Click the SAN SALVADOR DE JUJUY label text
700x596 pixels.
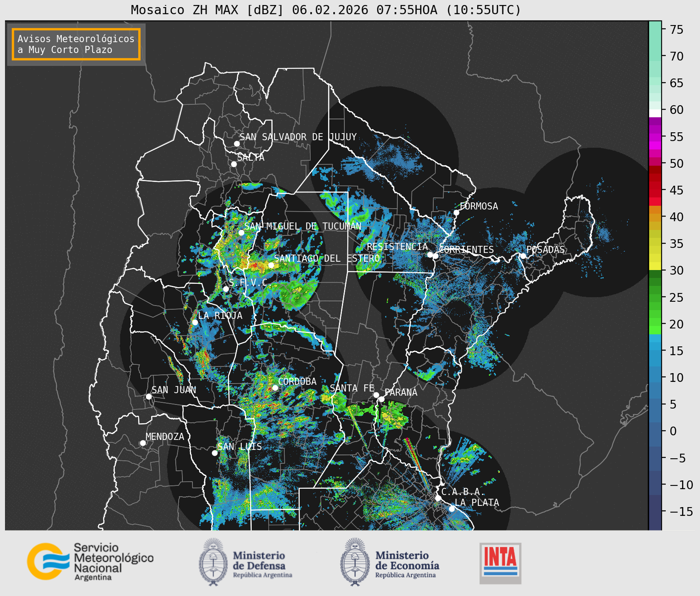(298, 137)
